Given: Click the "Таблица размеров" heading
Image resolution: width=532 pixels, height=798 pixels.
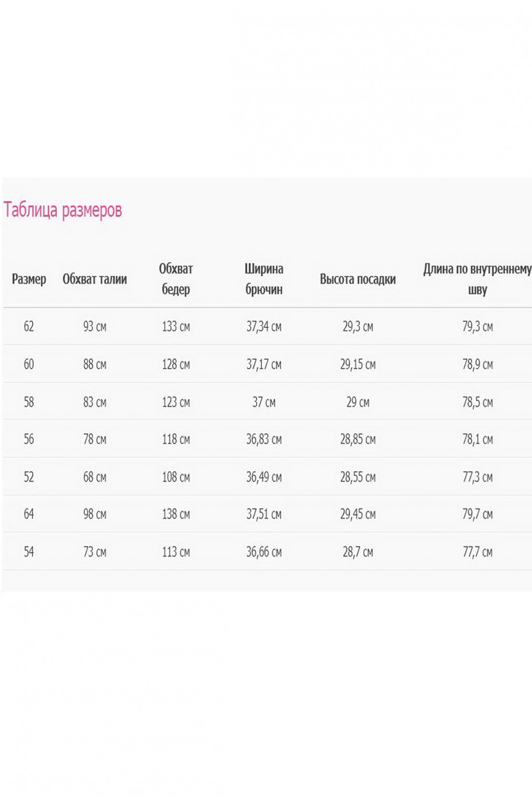Looking at the screenshot, I should tap(63, 210).
